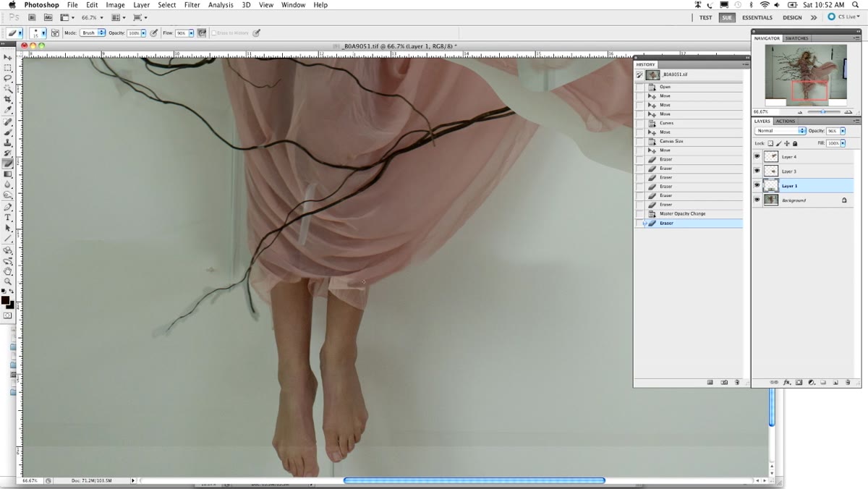The width and height of the screenshot is (868, 489).
Task: Show more workspaces with the double arrow
Action: [814, 17]
